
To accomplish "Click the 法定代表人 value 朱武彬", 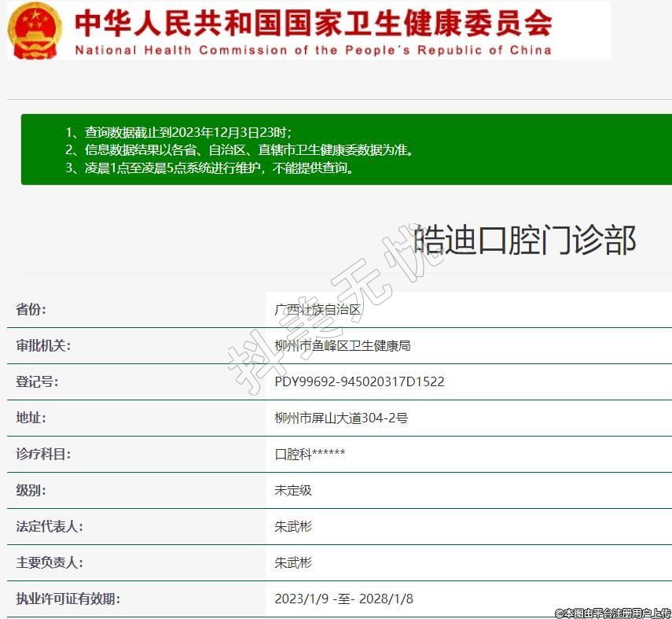I will click(x=293, y=526).
